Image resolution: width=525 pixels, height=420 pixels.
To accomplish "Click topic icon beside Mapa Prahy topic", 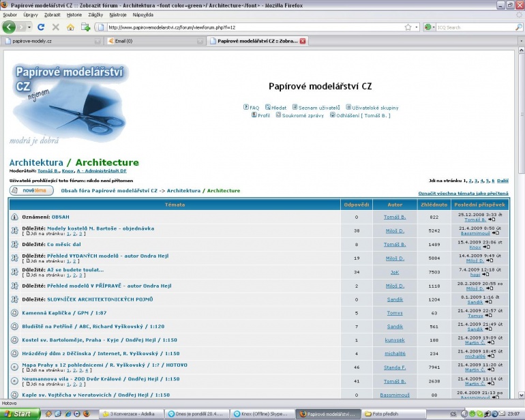I will coord(14,367).
